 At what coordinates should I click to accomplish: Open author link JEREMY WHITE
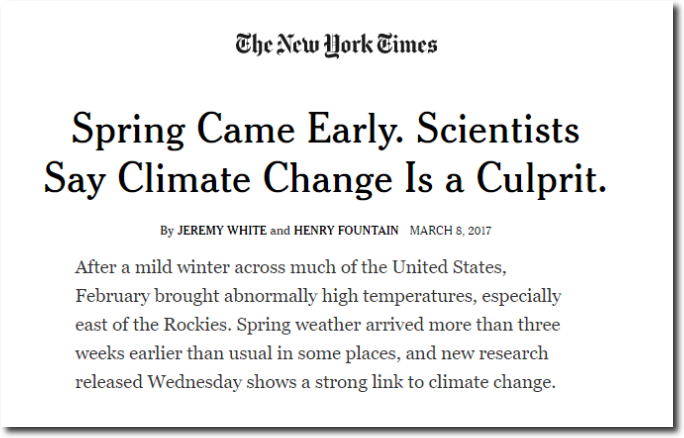pyautogui.click(x=222, y=230)
